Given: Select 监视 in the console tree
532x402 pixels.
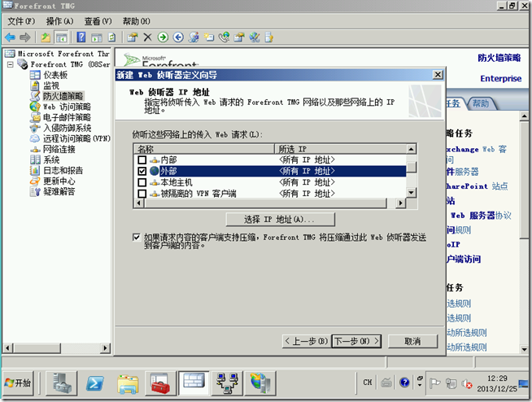Looking at the screenshot, I should (x=45, y=85).
